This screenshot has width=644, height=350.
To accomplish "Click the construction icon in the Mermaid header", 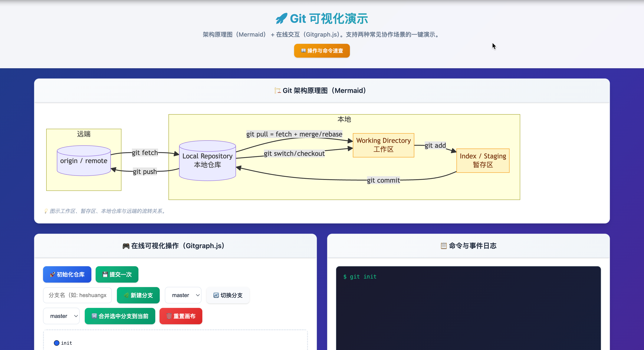I will [277, 91].
